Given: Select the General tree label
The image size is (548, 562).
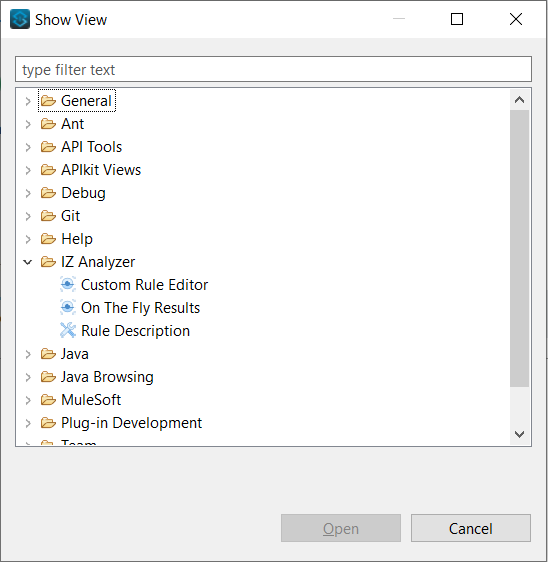Looking at the screenshot, I should click(x=86, y=101).
